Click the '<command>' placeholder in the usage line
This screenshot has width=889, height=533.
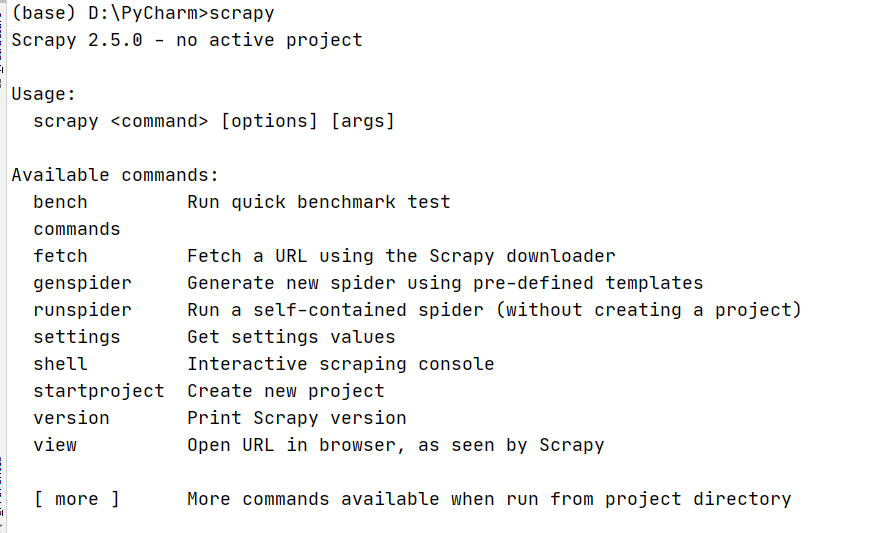click(160, 121)
